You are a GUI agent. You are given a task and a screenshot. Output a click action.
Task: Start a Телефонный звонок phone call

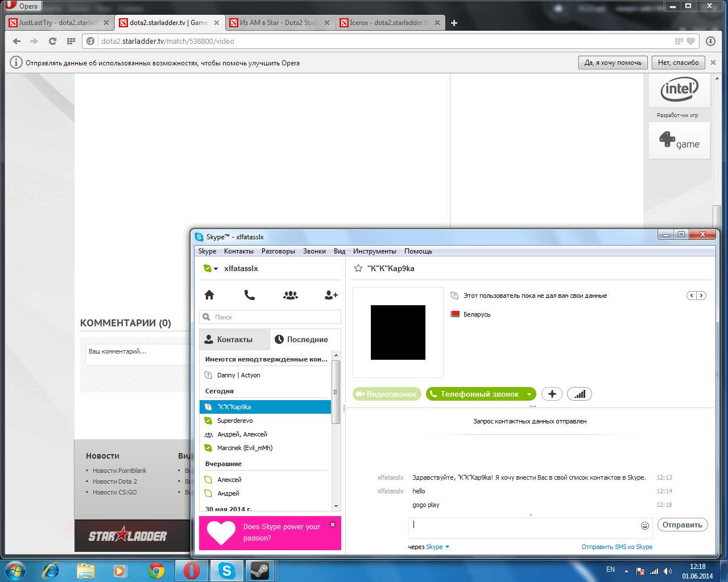click(474, 394)
